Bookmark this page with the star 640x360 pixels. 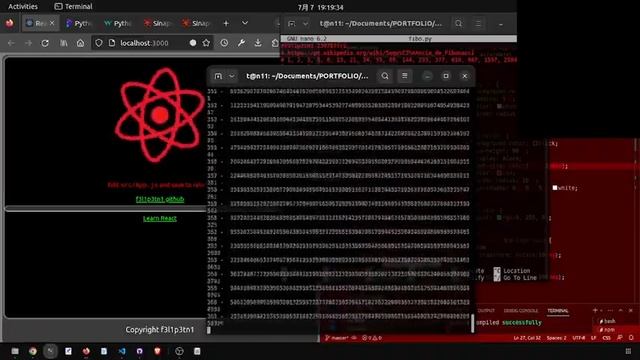[x=206, y=43]
